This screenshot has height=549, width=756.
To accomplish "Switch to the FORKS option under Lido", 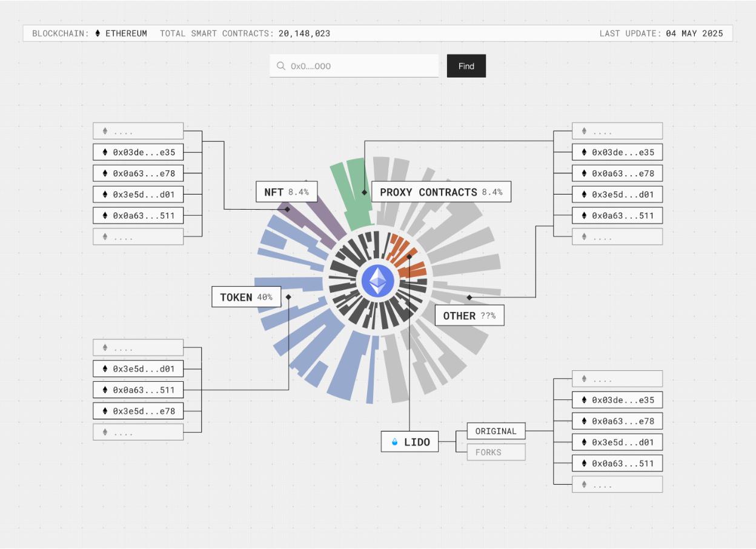I will point(496,452).
